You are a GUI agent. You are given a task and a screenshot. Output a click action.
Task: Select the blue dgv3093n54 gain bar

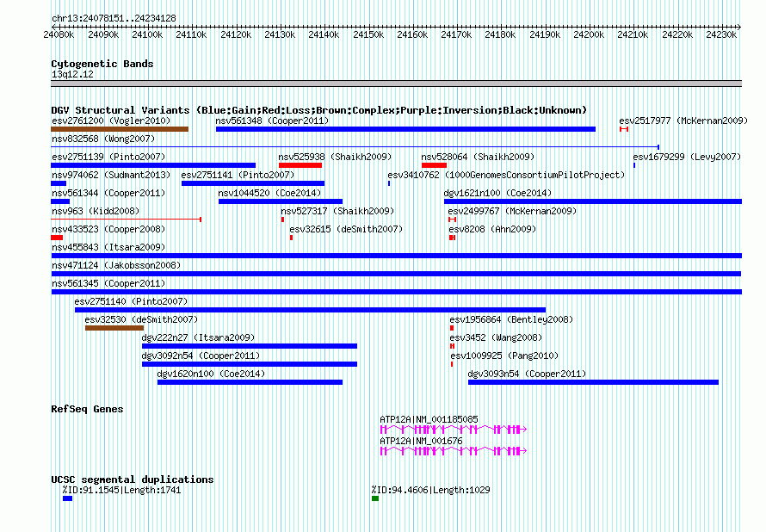tap(594, 382)
